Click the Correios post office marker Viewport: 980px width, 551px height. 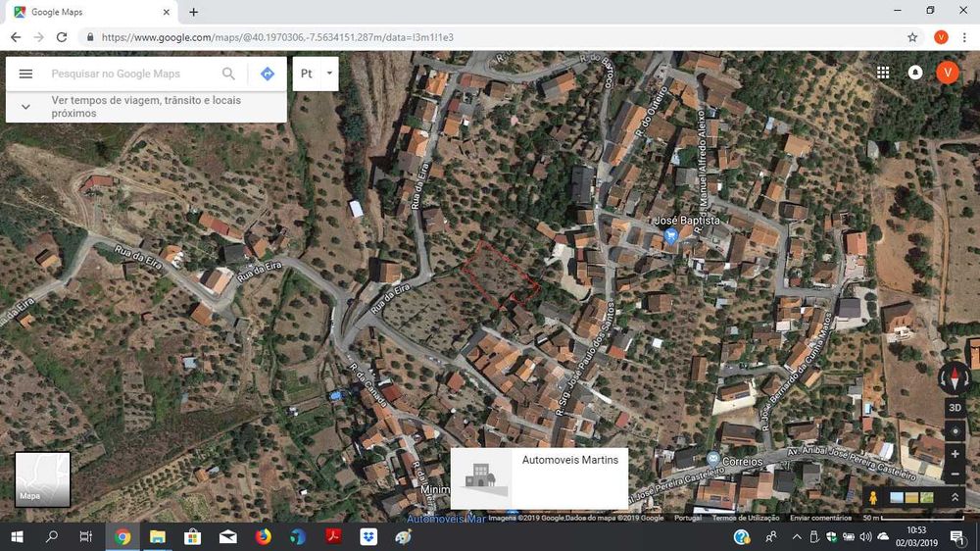click(713, 459)
